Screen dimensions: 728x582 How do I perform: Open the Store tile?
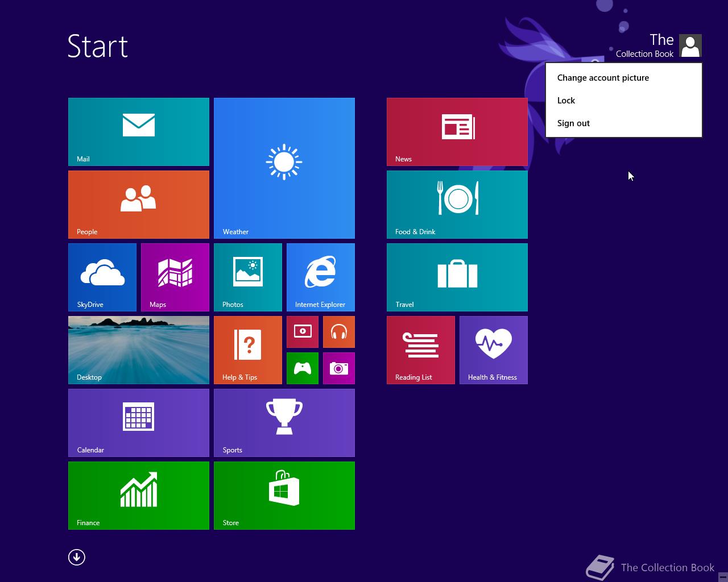click(284, 496)
